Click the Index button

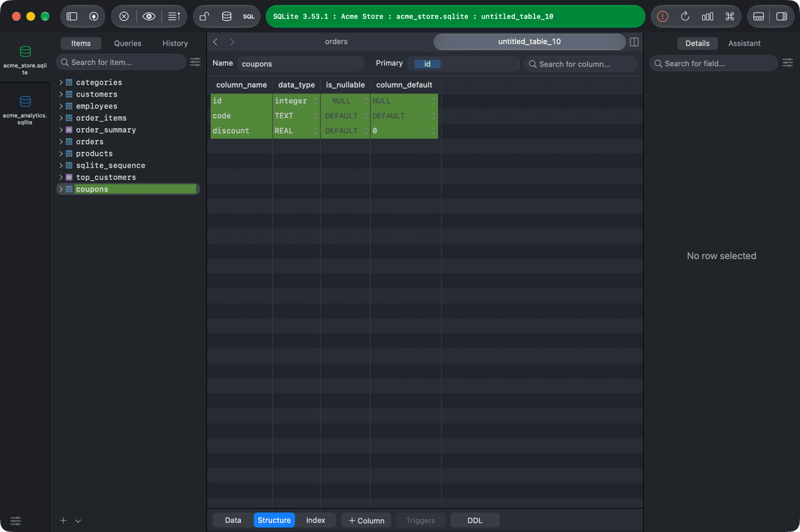coord(315,520)
